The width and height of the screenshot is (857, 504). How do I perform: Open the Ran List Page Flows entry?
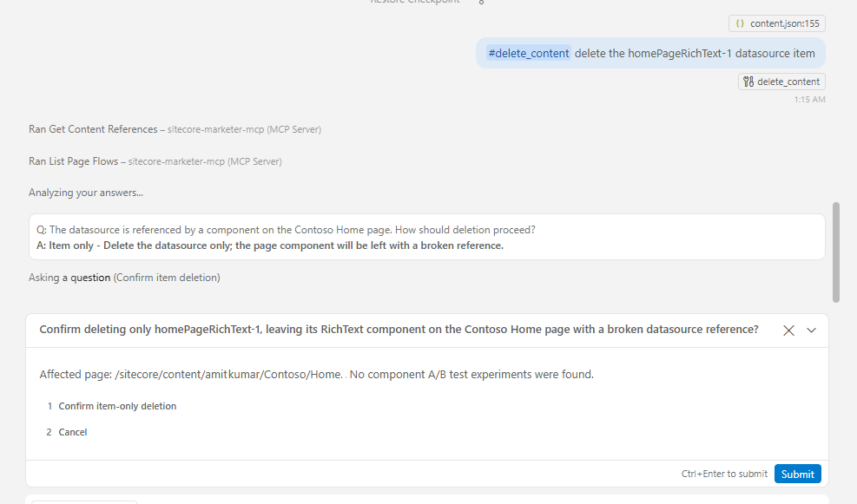[155, 161]
